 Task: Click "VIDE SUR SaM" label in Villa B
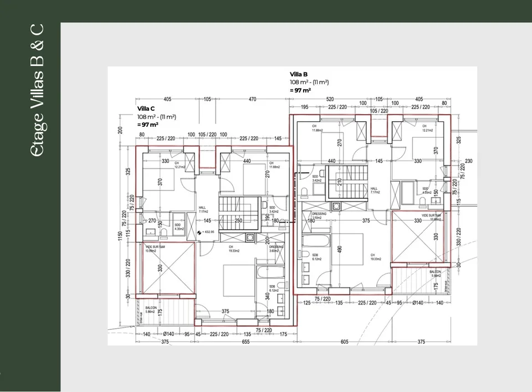[432, 216]
